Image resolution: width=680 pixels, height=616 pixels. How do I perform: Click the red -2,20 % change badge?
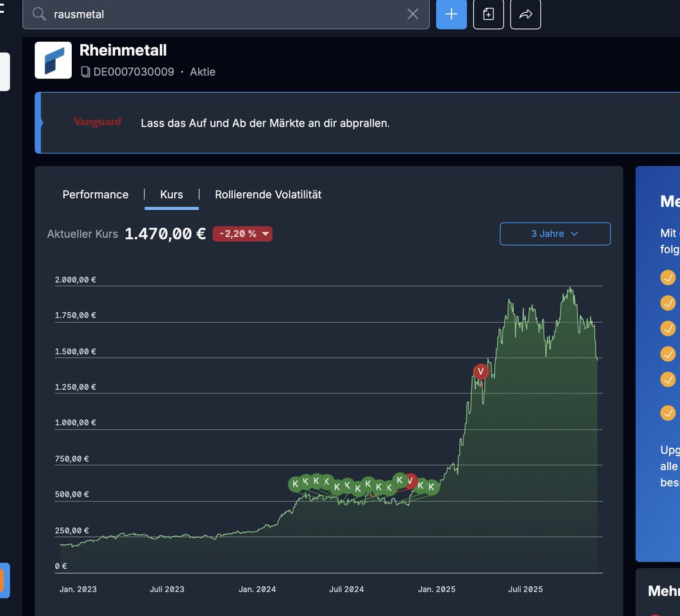tap(242, 234)
